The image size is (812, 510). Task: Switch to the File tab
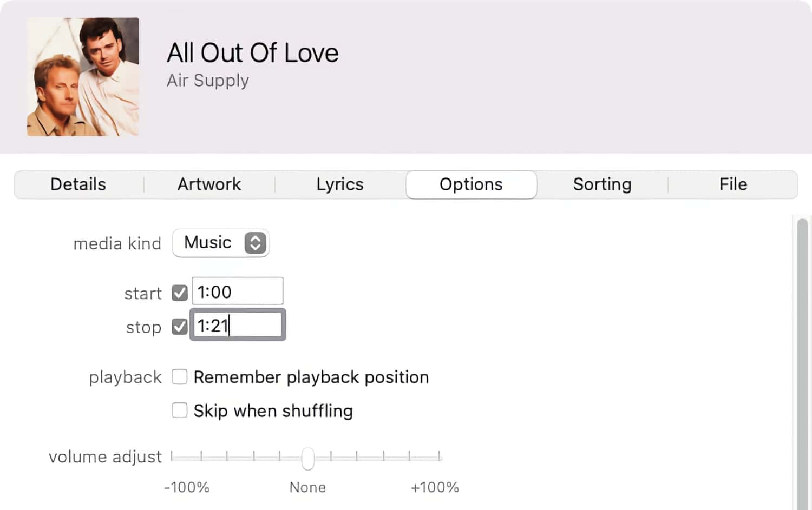[733, 184]
